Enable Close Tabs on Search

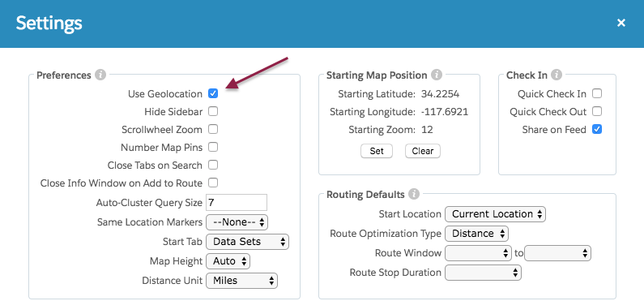[213, 165]
